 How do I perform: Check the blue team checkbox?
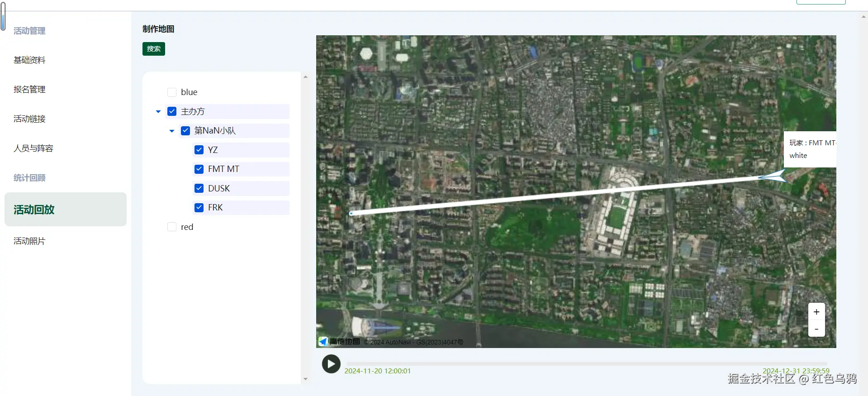tap(172, 92)
